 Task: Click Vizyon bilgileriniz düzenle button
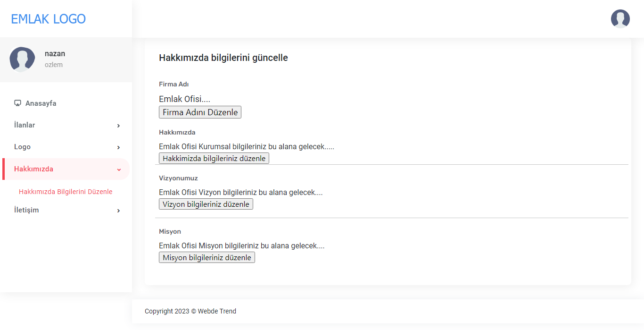pos(206,204)
